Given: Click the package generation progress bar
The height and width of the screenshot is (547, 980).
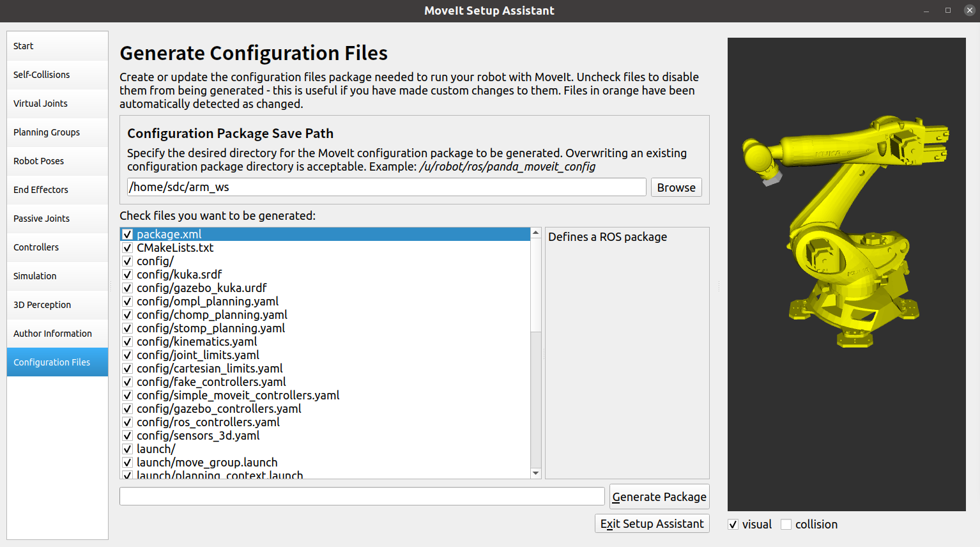Looking at the screenshot, I should tap(362, 497).
